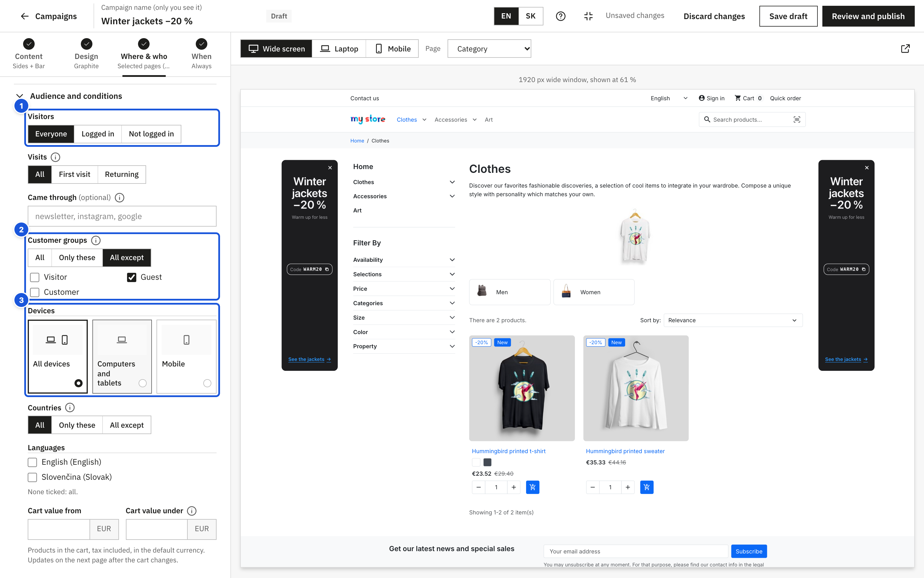Click Save draft button
The width and height of the screenshot is (924, 578).
788,16
